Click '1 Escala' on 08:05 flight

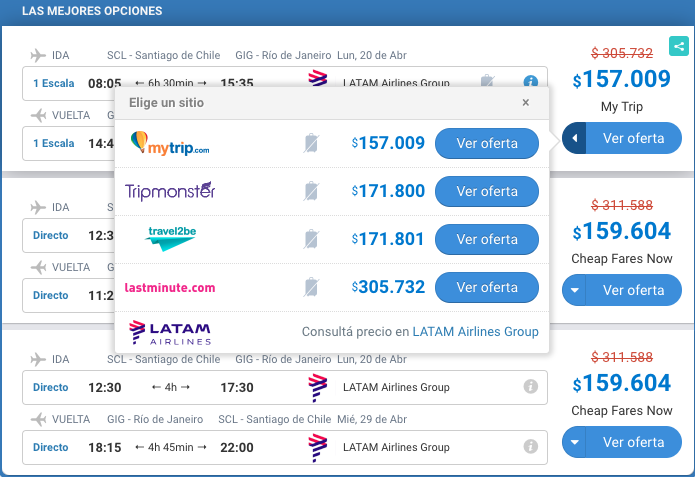tap(54, 83)
